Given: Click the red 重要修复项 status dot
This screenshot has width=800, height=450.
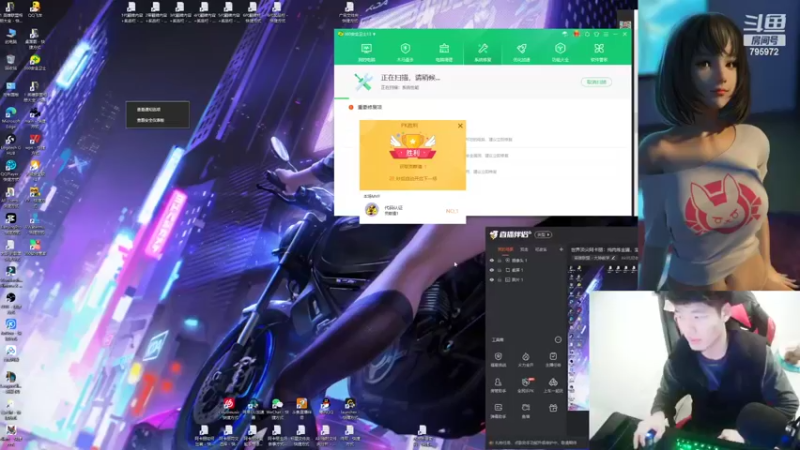Looking at the screenshot, I should pyautogui.click(x=351, y=107).
